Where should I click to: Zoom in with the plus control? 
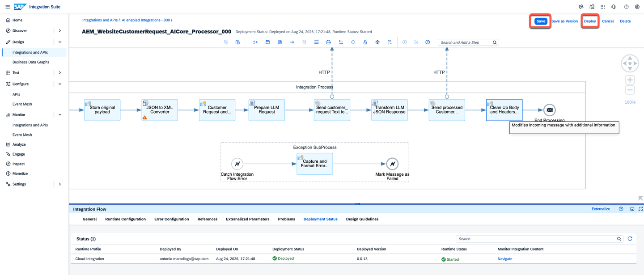[630, 80]
